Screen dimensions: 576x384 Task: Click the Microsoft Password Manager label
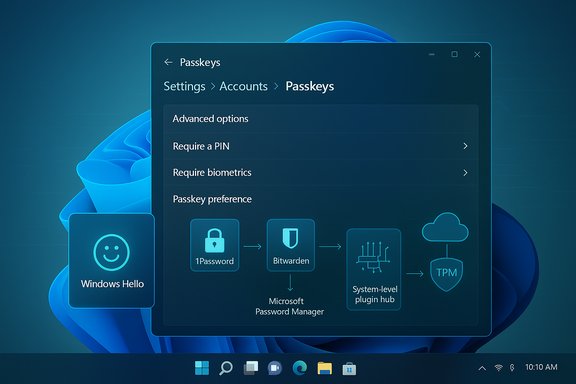click(x=289, y=306)
